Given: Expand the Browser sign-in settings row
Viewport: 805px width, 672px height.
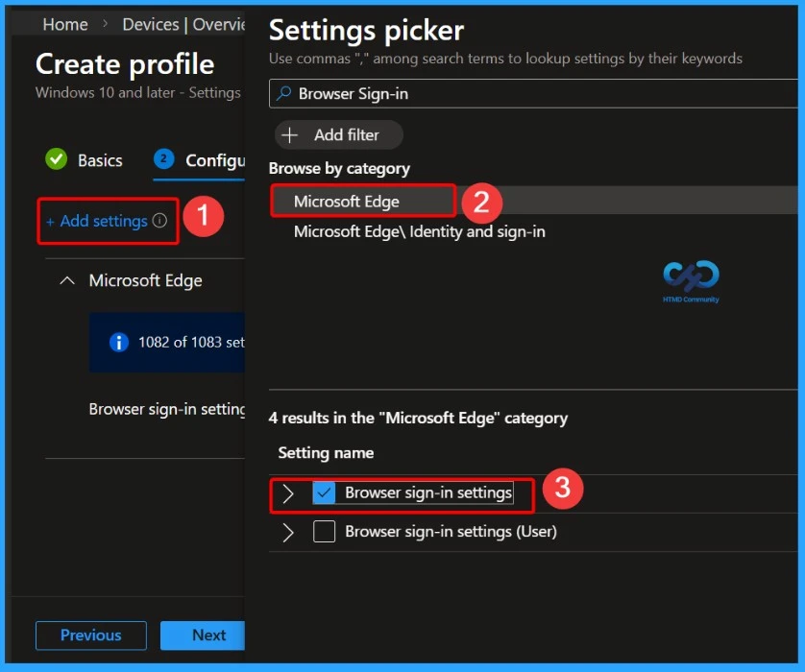Looking at the screenshot, I should (x=286, y=492).
